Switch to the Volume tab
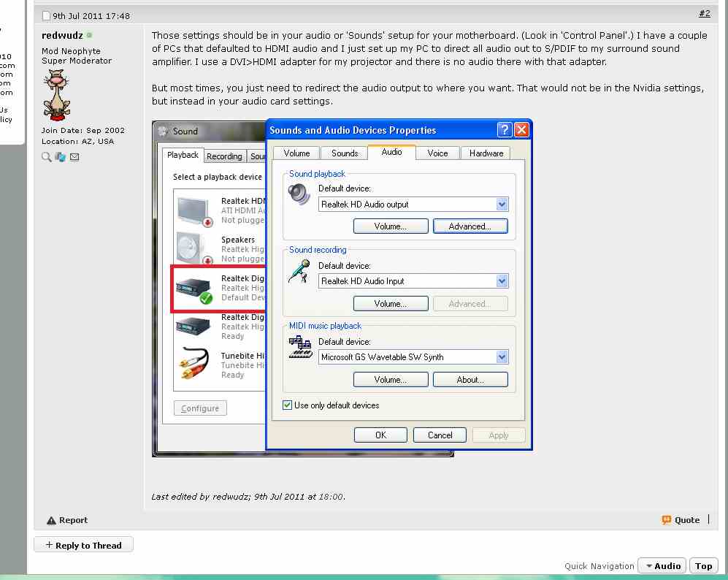The width and height of the screenshot is (728, 580). click(x=296, y=153)
